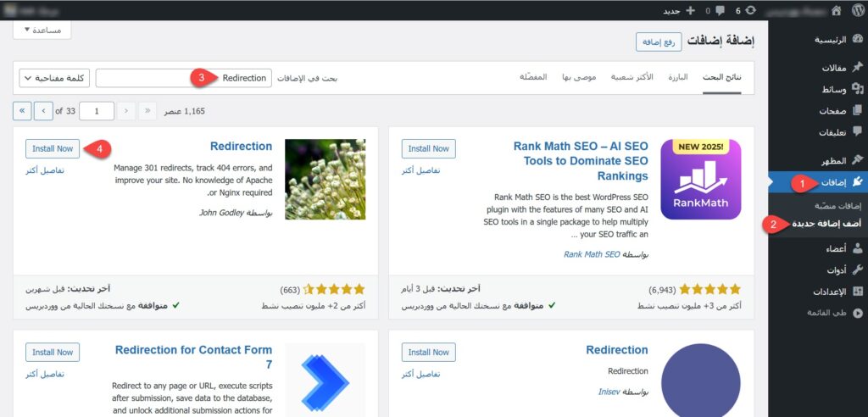Open More Details for Rank Math SEO
Screen dimensions: 868x417
(x=420, y=170)
